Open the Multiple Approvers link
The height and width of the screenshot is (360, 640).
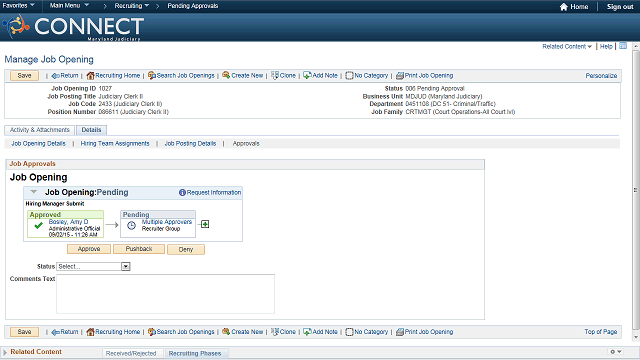pos(167,222)
